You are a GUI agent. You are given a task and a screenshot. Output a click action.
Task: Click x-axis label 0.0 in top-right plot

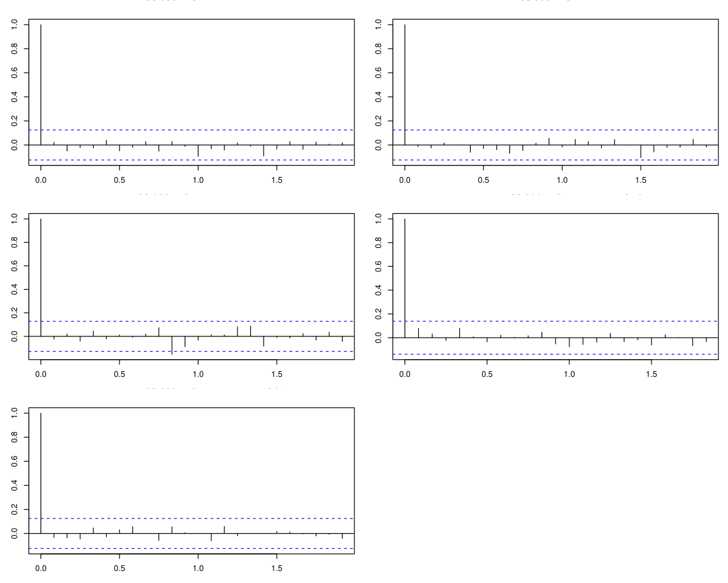(405, 180)
